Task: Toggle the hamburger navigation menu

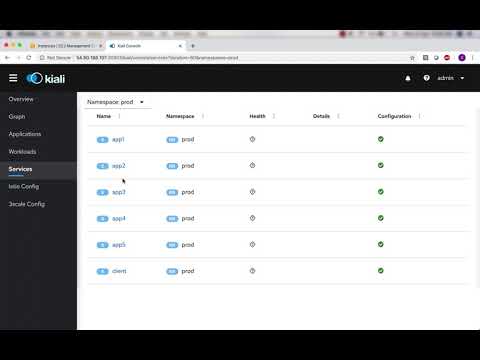Action: point(13,78)
